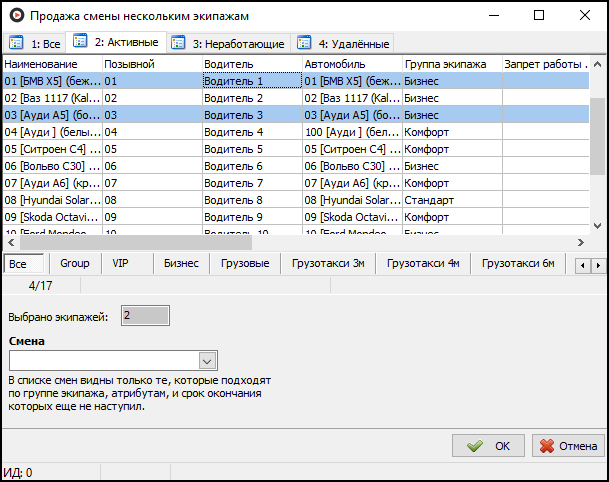Click automobile cell 100 [Ауди ]
Viewport: 609px width, 482px height.
pos(352,132)
